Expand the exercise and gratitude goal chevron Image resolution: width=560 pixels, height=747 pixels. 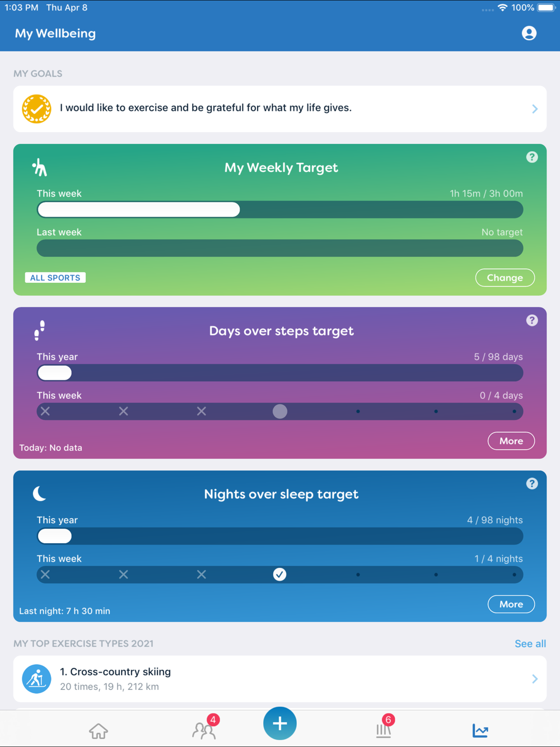point(534,109)
